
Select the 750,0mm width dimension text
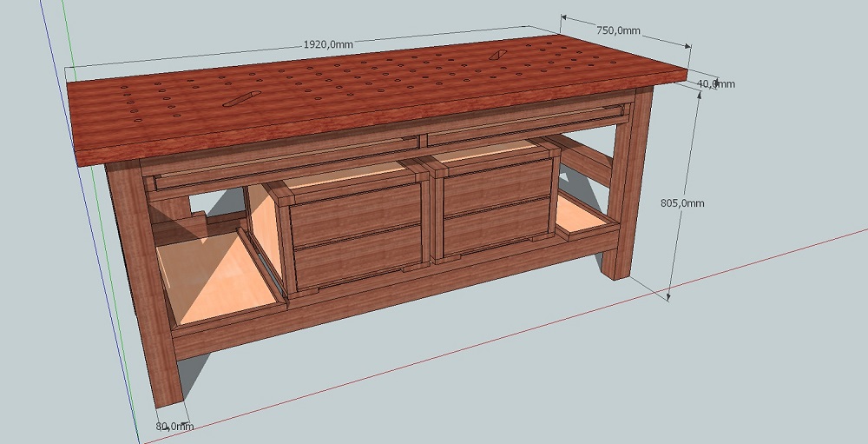tap(616, 30)
